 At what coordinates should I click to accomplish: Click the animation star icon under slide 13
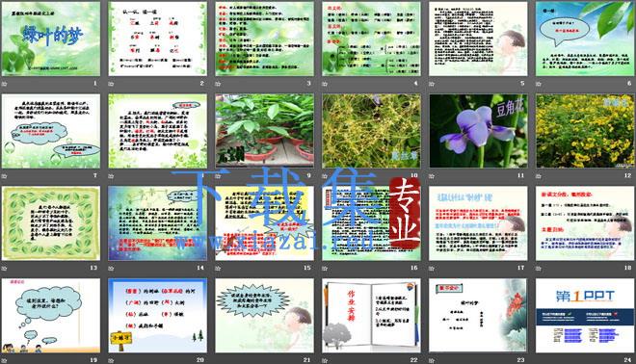(5, 268)
